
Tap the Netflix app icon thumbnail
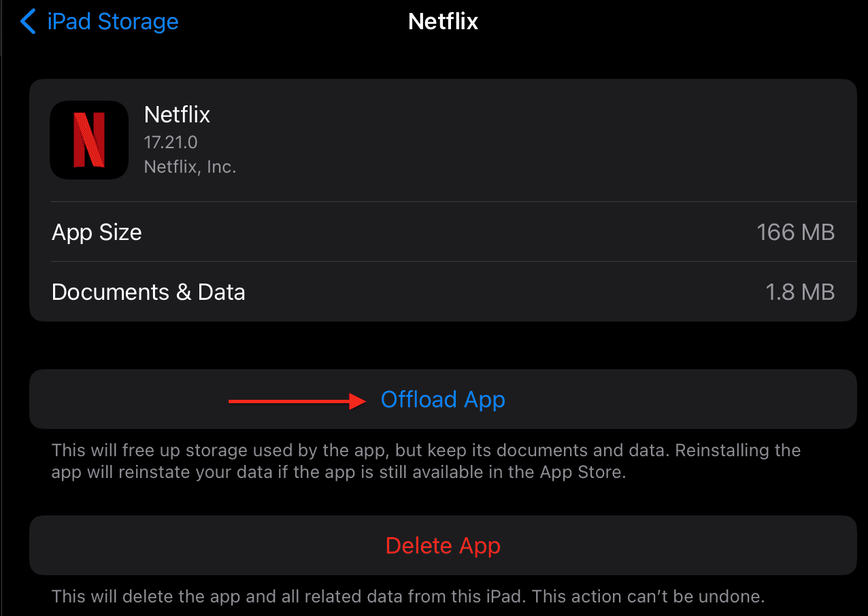pos(89,140)
